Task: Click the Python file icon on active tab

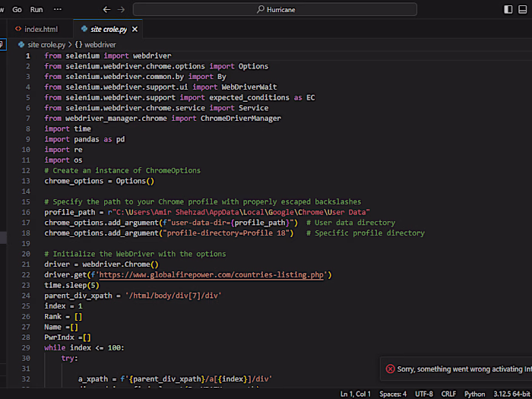Action: [84, 29]
